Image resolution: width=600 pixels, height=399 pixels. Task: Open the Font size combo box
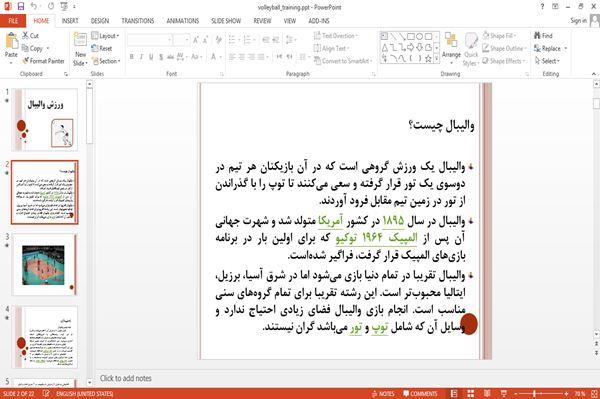(181, 40)
